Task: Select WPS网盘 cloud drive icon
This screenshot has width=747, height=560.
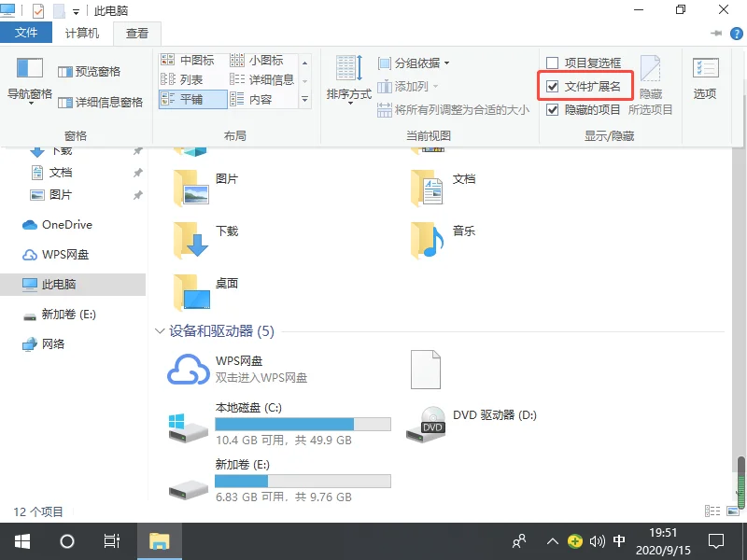Action: click(x=189, y=369)
